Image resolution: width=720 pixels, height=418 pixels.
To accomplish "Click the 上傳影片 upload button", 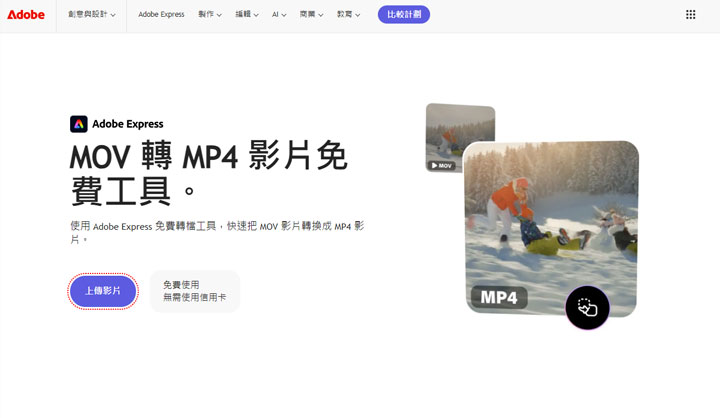I will point(103,291).
